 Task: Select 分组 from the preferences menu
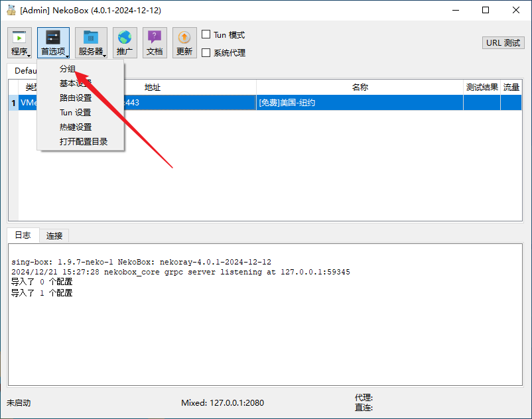[68, 69]
